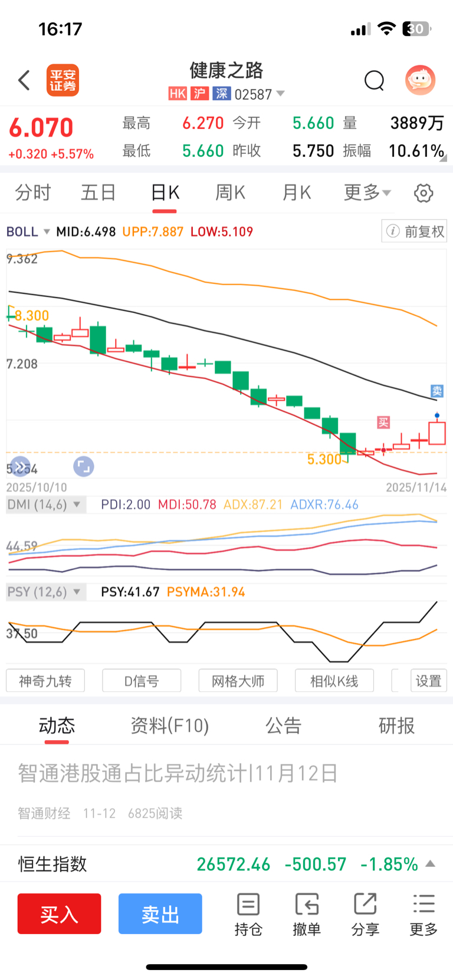The image size is (453, 980).
Task: Switch to the 周K chart tab
Action: coord(230,193)
